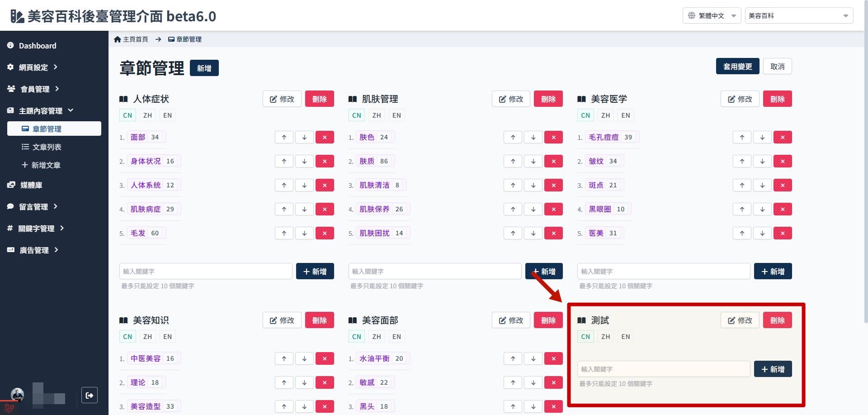
Task: Remove the 人体系统 keyword
Action: (325, 185)
